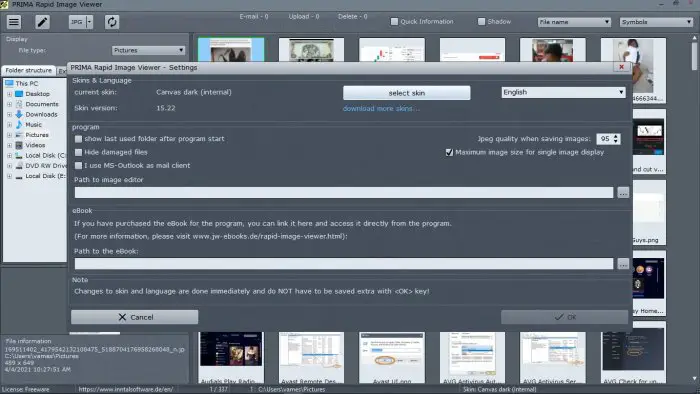Open the Pictures file type dropdown

point(148,50)
